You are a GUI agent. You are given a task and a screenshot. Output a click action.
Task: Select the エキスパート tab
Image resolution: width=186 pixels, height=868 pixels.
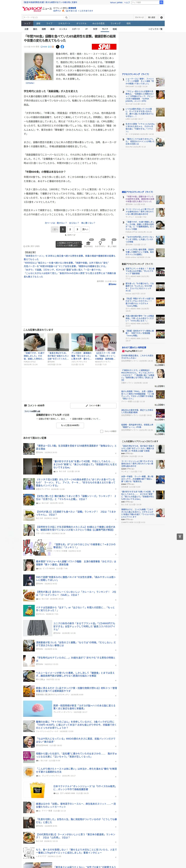point(64,24)
